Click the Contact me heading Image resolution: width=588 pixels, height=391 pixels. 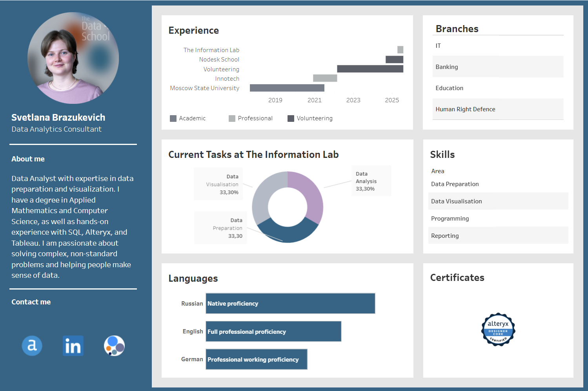(x=31, y=302)
